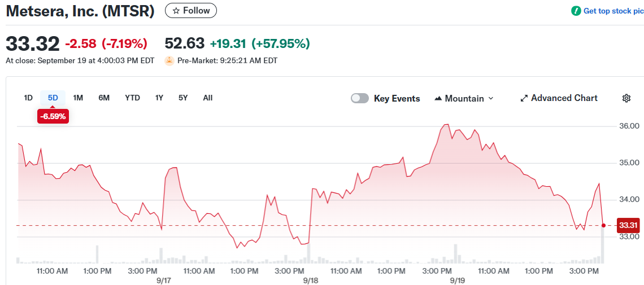The image size is (644, 285).
Task: Select the 5D time range
Action: point(53,98)
